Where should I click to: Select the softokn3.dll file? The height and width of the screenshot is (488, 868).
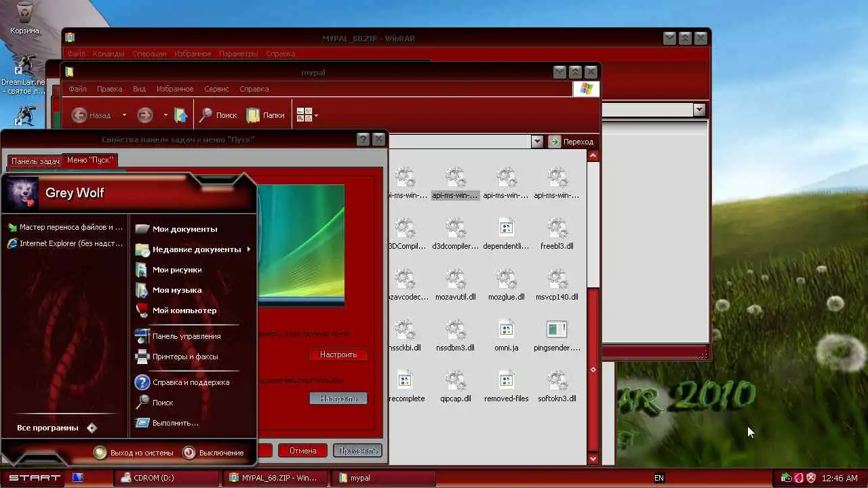[557, 387]
